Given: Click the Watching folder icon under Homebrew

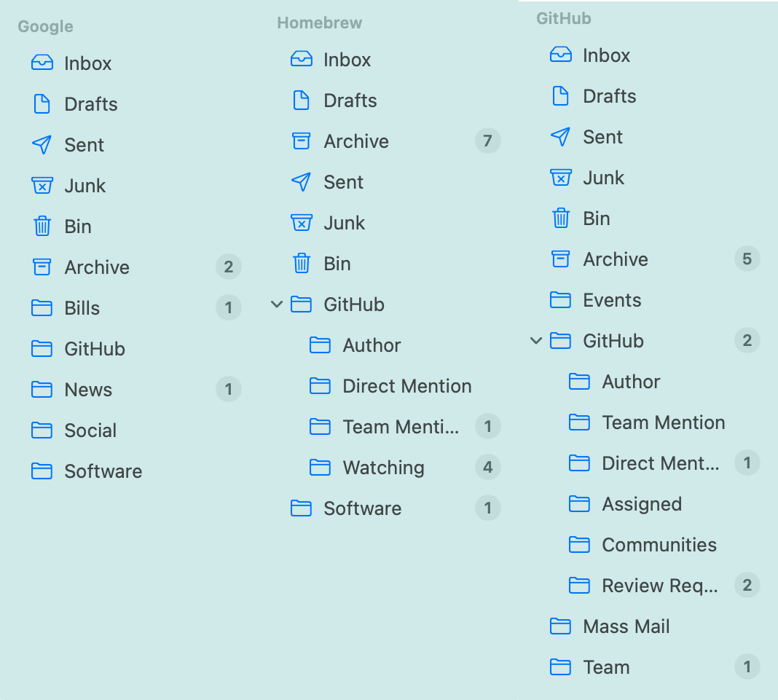Looking at the screenshot, I should [320, 468].
